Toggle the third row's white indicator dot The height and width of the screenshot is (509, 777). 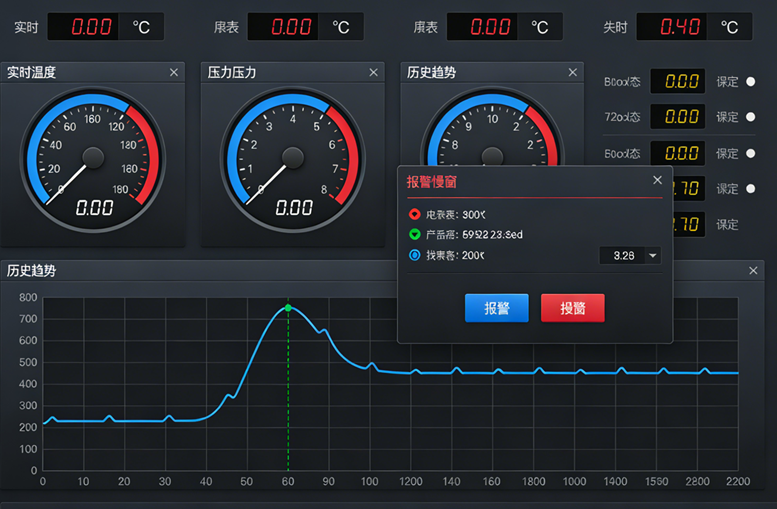pyautogui.click(x=751, y=153)
